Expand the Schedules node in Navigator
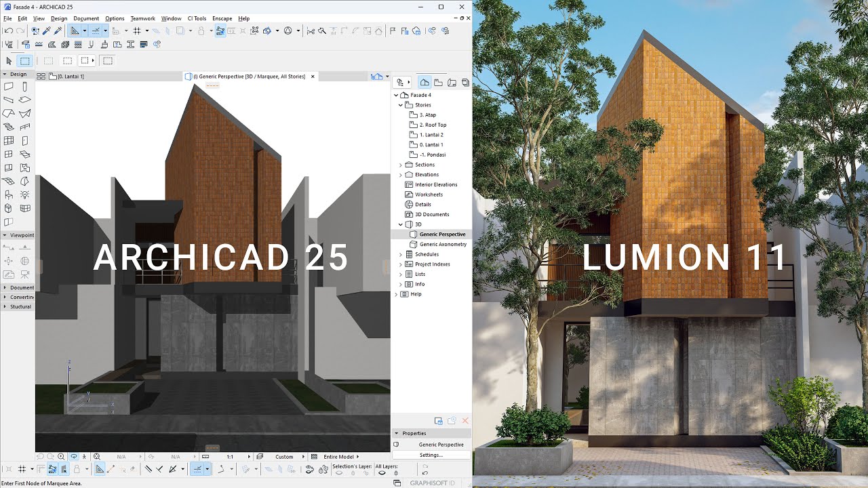Screen dimensions: 868x488 pyautogui.click(x=400, y=254)
